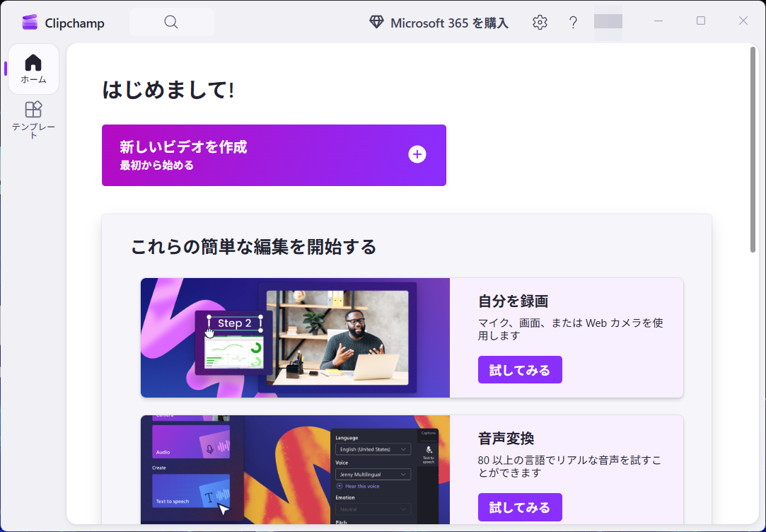Viewport: 766px width, 532px height.
Task: Click the Clipchamp logo icon
Action: (x=30, y=23)
